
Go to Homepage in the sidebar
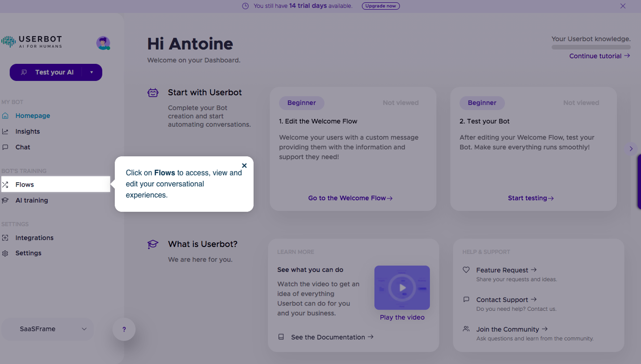[x=33, y=116]
